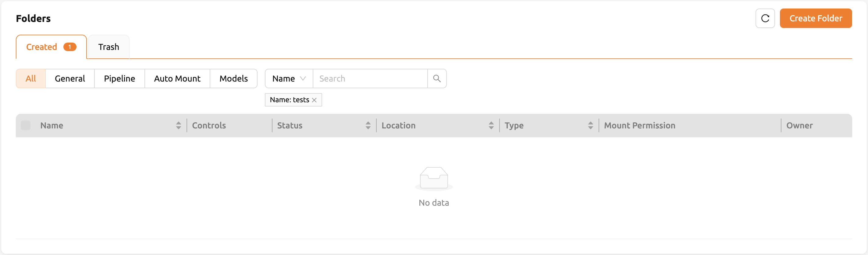Click the refresh folders icon button
This screenshot has width=868, height=255.
click(765, 18)
